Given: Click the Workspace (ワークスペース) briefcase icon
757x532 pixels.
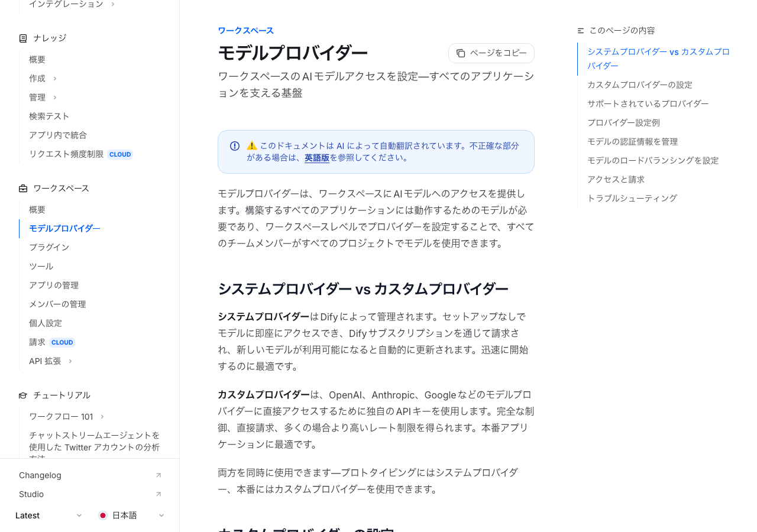Looking at the screenshot, I should tap(23, 189).
